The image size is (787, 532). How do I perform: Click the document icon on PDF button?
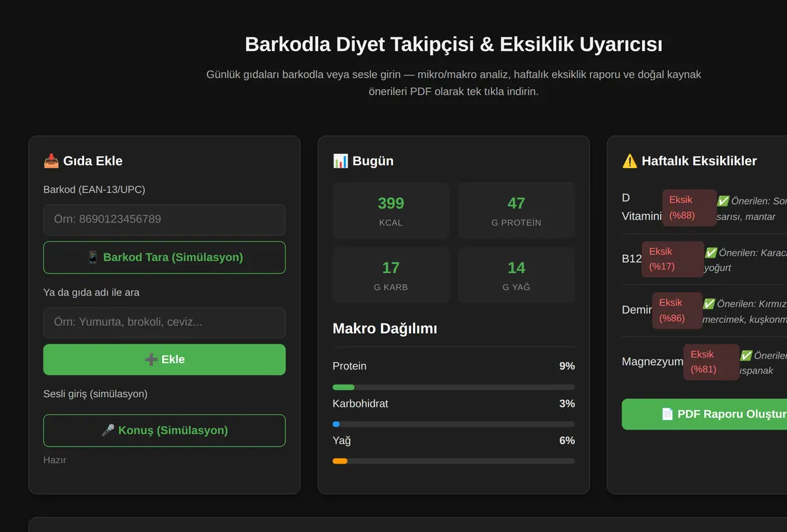point(668,414)
